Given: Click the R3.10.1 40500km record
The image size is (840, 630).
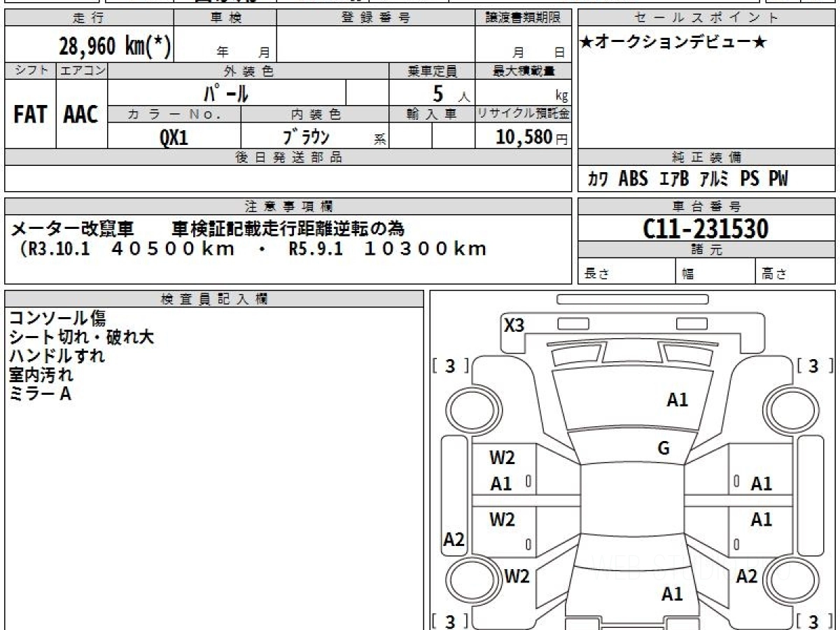Looking at the screenshot, I should tap(128, 248).
